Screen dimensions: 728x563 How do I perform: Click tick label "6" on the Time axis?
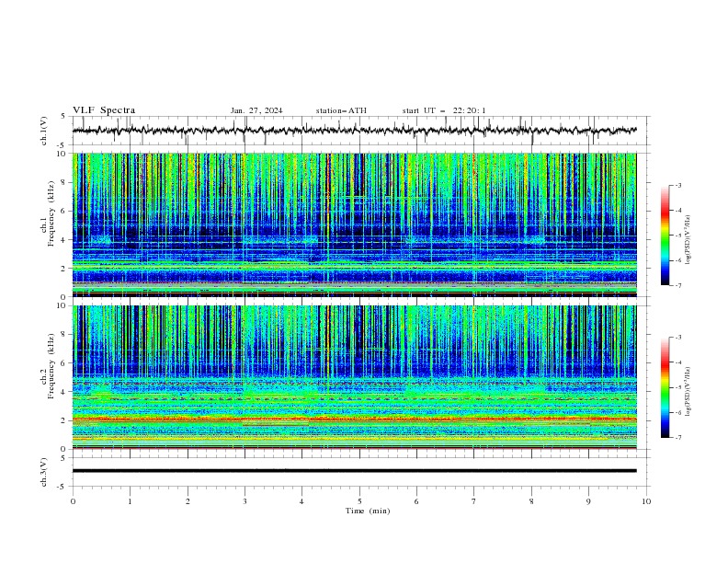tap(416, 501)
